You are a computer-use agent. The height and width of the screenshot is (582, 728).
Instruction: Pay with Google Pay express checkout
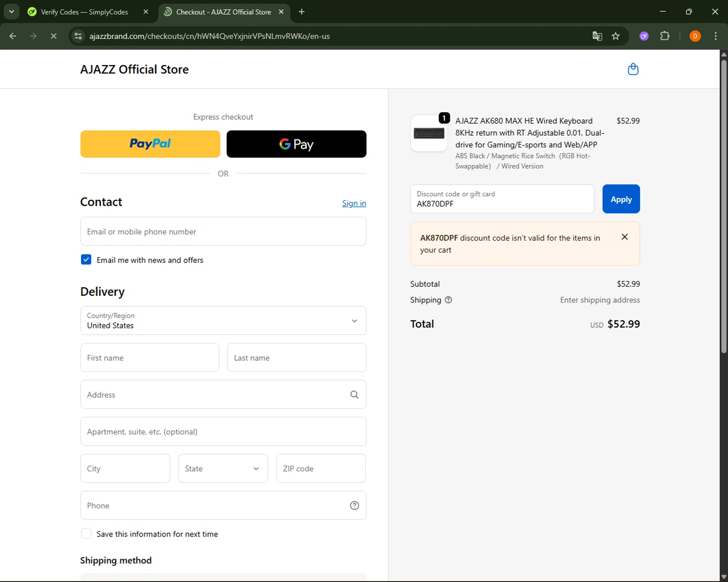point(297,144)
